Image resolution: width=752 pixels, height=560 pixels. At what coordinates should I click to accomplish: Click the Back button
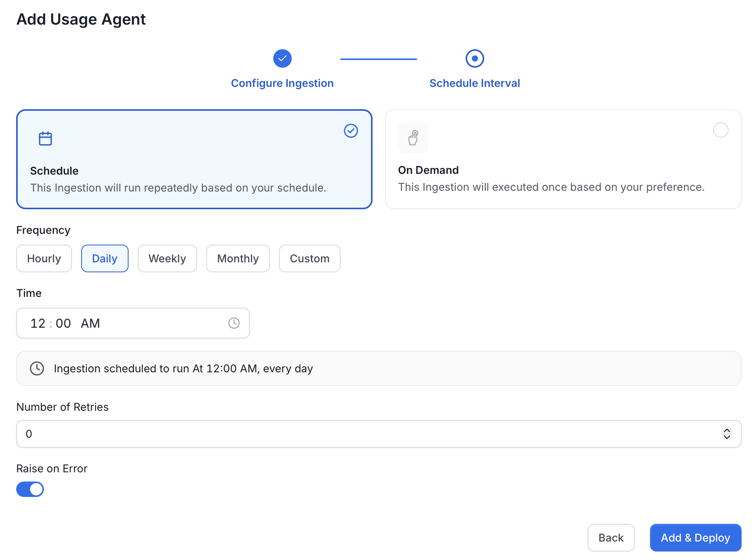[x=611, y=538]
